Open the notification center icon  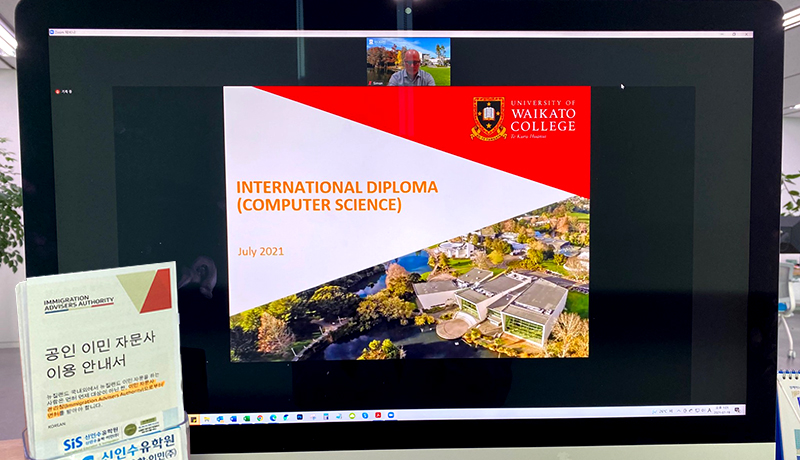tap(737, 410)
